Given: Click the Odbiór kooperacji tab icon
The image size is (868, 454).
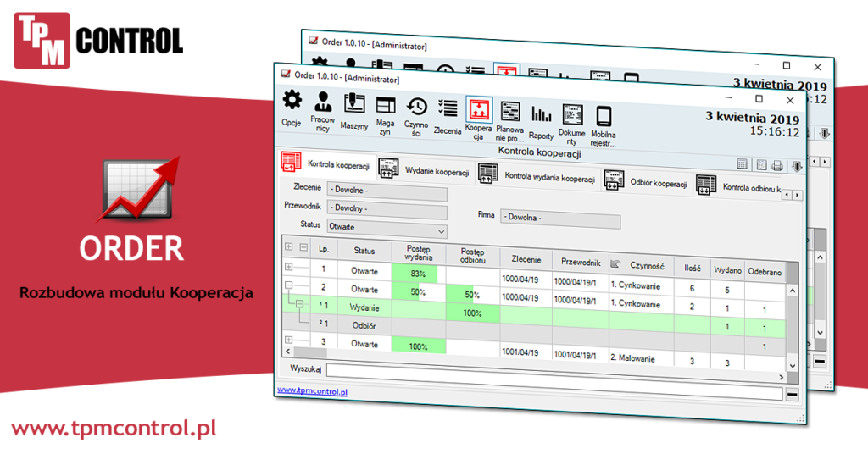Looking at the screenshot, I should point(614,180).
